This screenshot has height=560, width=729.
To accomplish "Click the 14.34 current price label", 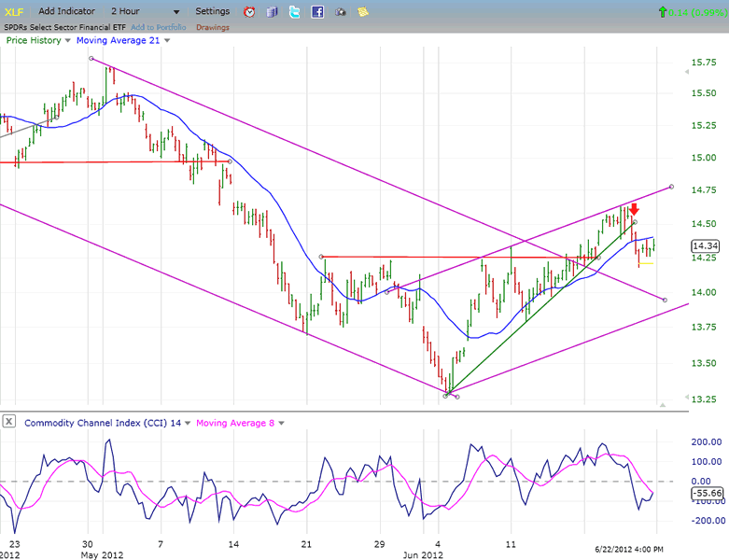I will pos(703,246).
